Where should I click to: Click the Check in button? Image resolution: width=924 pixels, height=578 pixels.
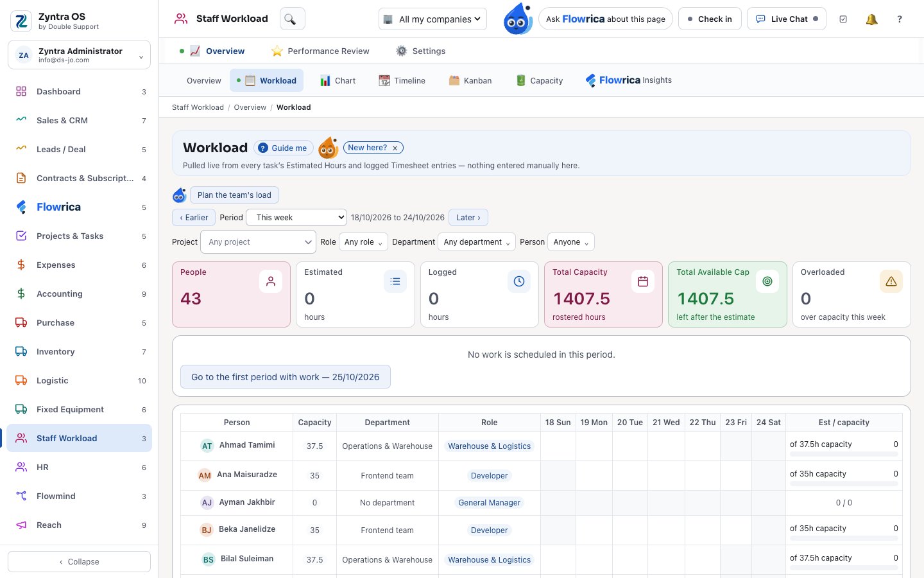[x=710, y=19]
